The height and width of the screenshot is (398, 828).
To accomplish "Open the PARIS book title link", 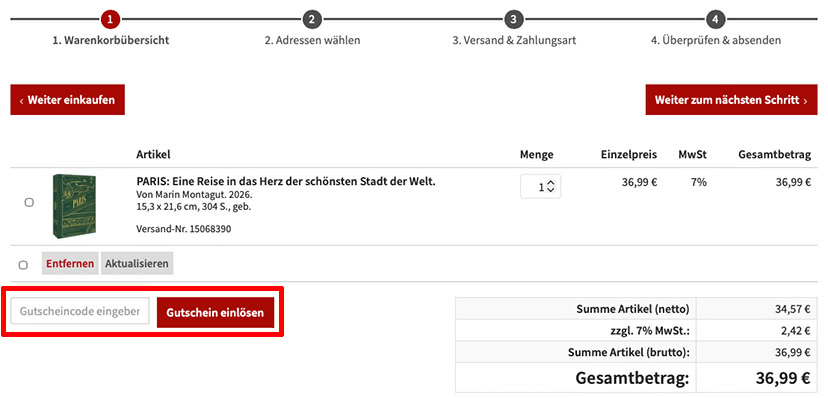I will tap(286, 182).
